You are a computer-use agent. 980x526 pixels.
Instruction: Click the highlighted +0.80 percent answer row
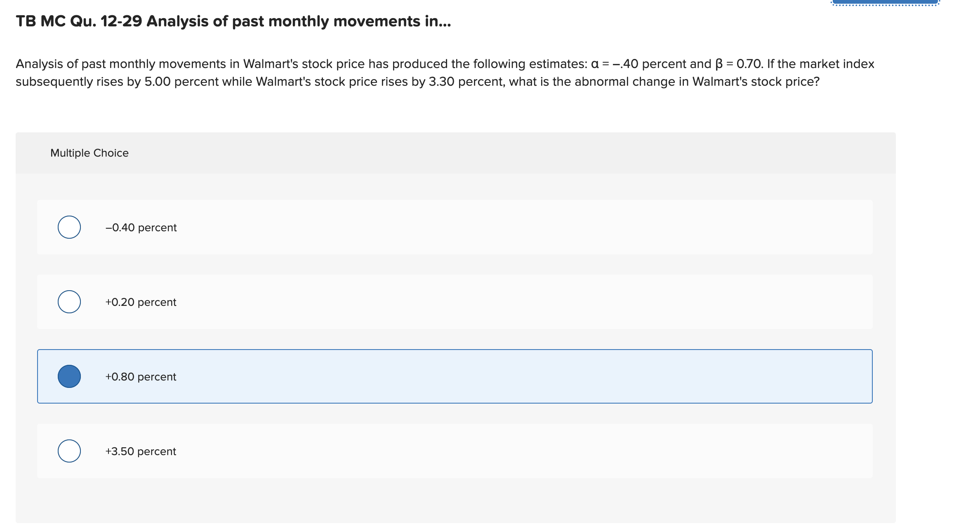coord(454,376)
